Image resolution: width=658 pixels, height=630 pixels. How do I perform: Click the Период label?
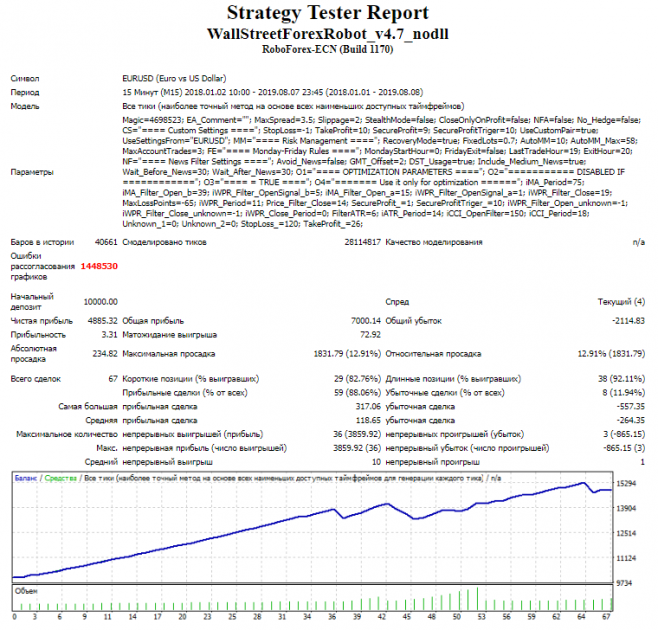pyautogui.click(x=25, y=92)
